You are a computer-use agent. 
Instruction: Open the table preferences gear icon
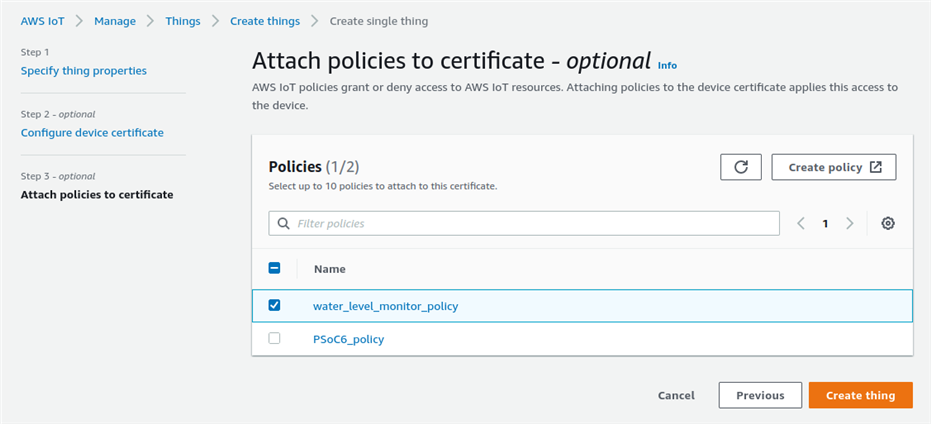click(x=887, y=223)
